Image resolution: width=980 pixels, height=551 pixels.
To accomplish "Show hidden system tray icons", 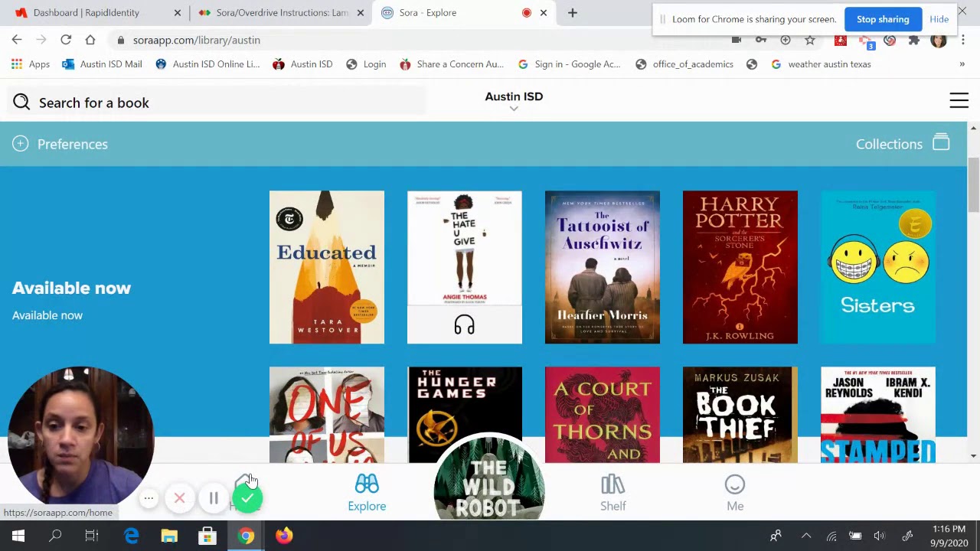I will (x=805, y=536).
